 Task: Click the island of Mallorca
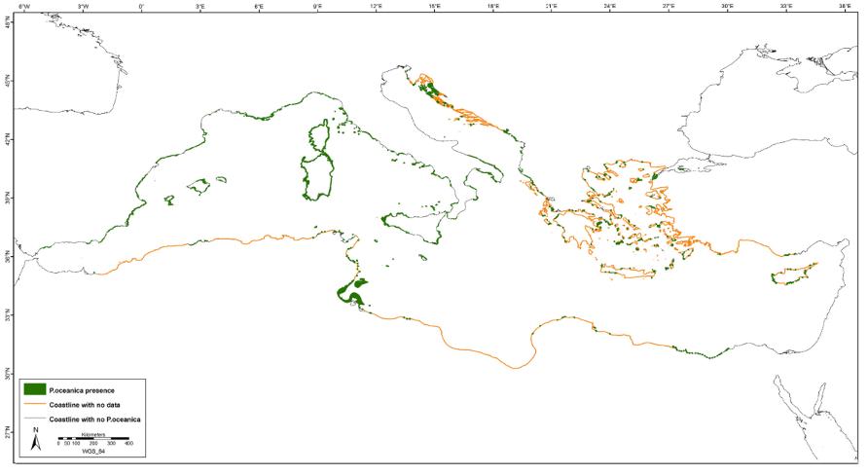click(x=202, y=182)
